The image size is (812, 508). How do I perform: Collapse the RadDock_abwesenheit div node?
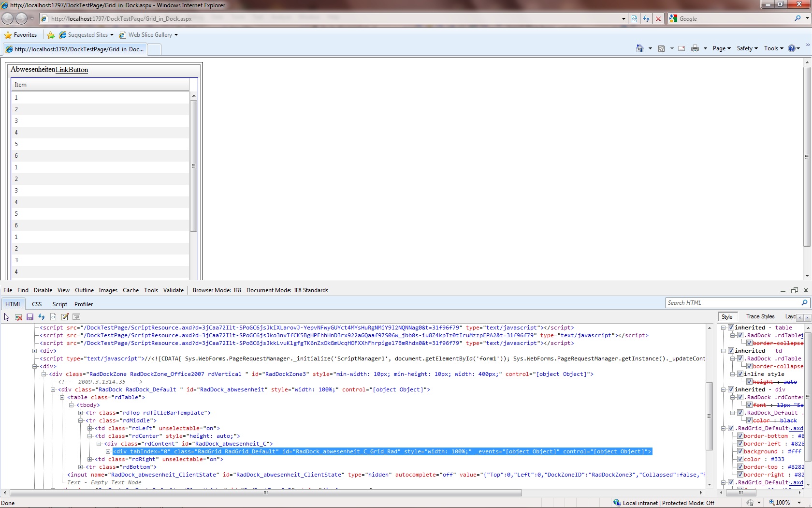click(x=53, y=389)
